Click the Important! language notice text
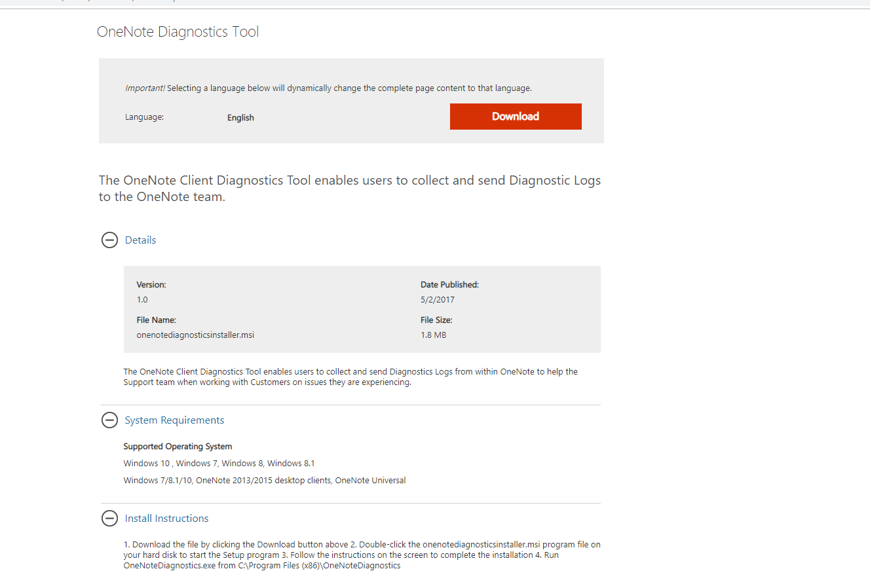Image resolution: width=870 pixels, height=588 pixels. point(328,88)
